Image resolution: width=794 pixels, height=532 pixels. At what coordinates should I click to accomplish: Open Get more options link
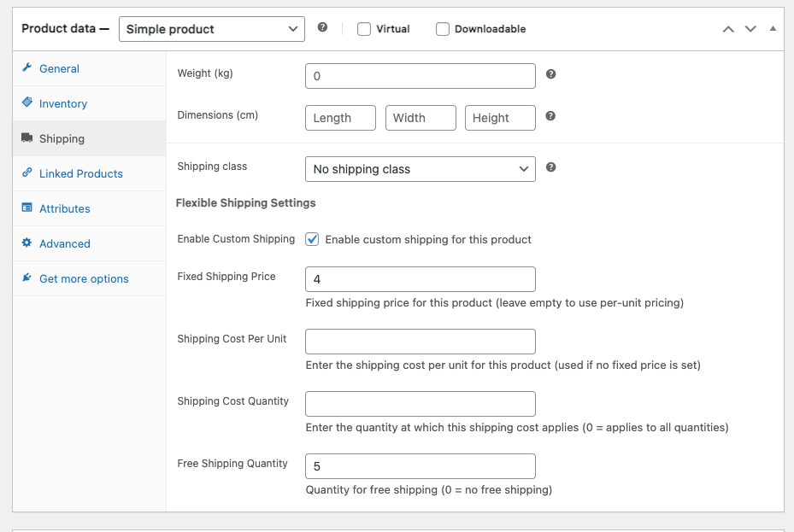click(84, 278)
